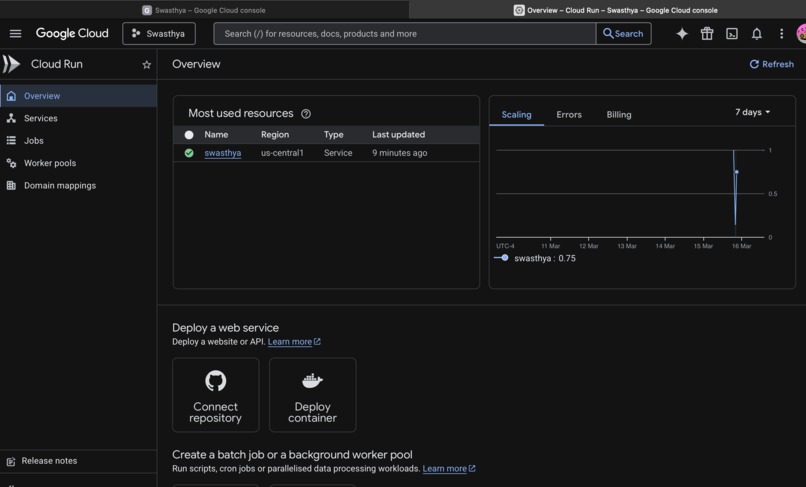
Task: Click the us-central1 region cell
Action: (x=282, y=153)
